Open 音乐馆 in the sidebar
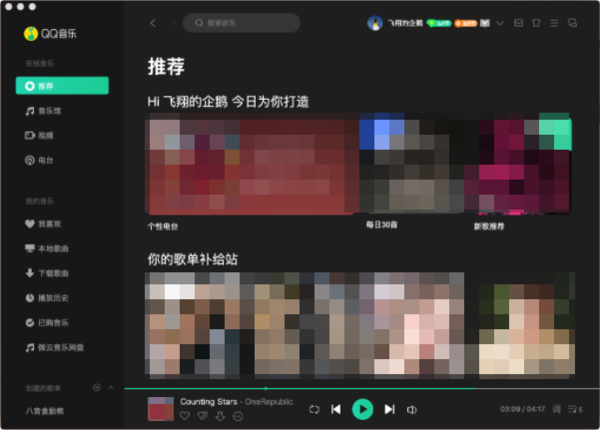 click(x=43, y=111)
